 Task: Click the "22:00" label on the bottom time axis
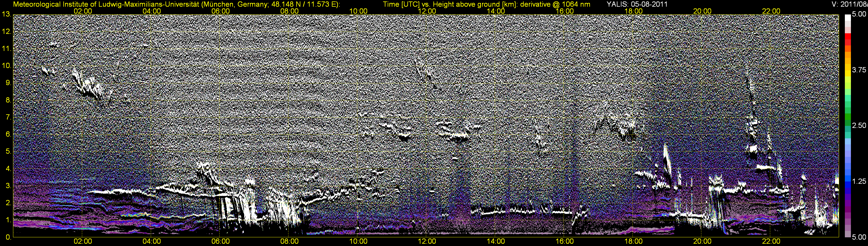(x=771, y=241)
